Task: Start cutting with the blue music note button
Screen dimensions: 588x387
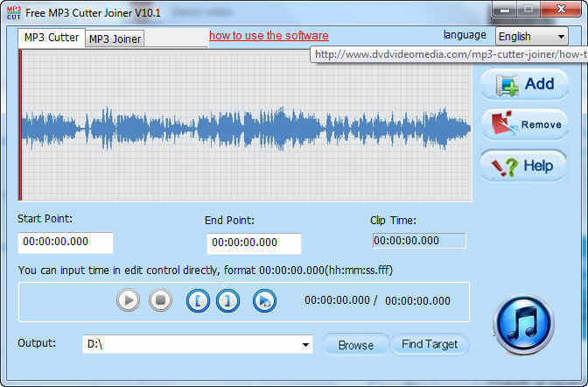Action: pos(523,325)
